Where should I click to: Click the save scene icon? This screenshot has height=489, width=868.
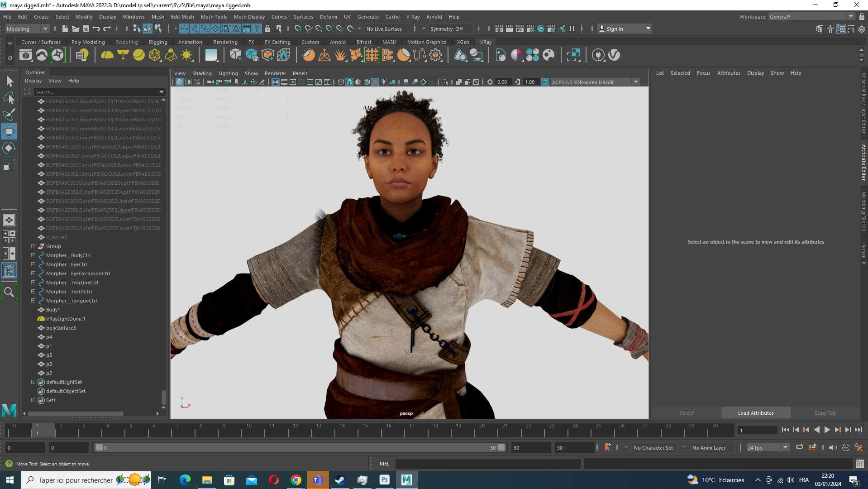coord(86,29)
